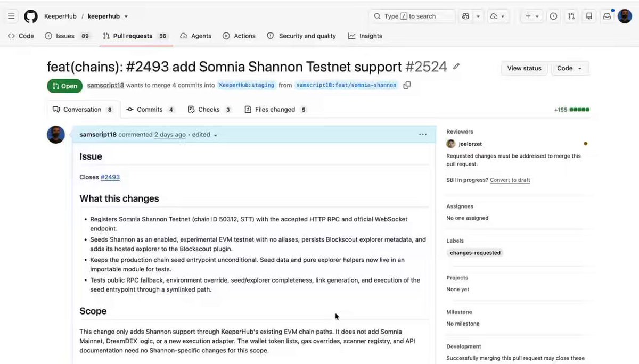Open the Agents tab
639x364 pixels.
pos(195,36)
